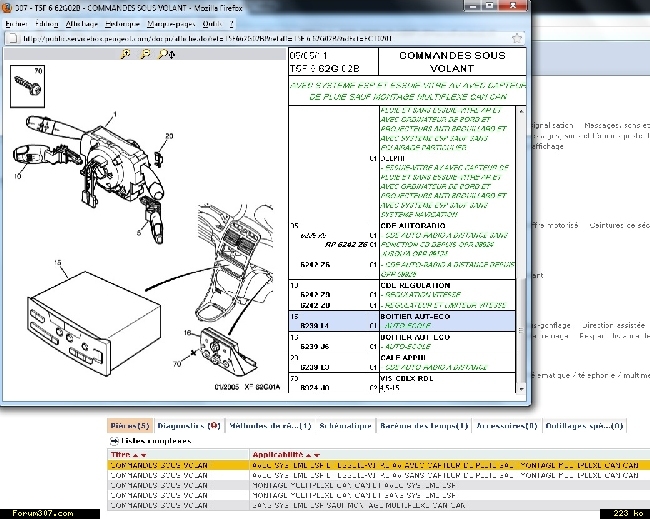Bookmark this page with the star icon
The image size is (650, 519).
point(517,39)
